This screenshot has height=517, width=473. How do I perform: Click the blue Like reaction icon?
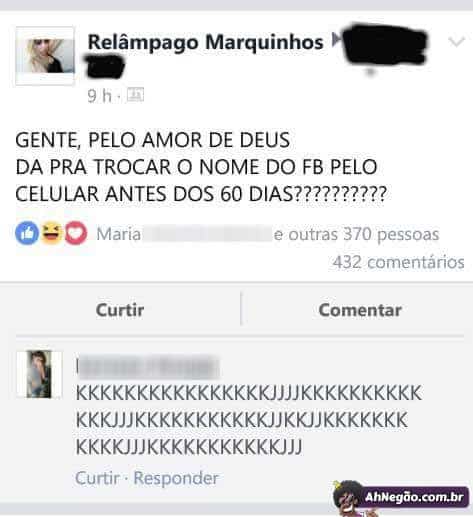[27, 233]
